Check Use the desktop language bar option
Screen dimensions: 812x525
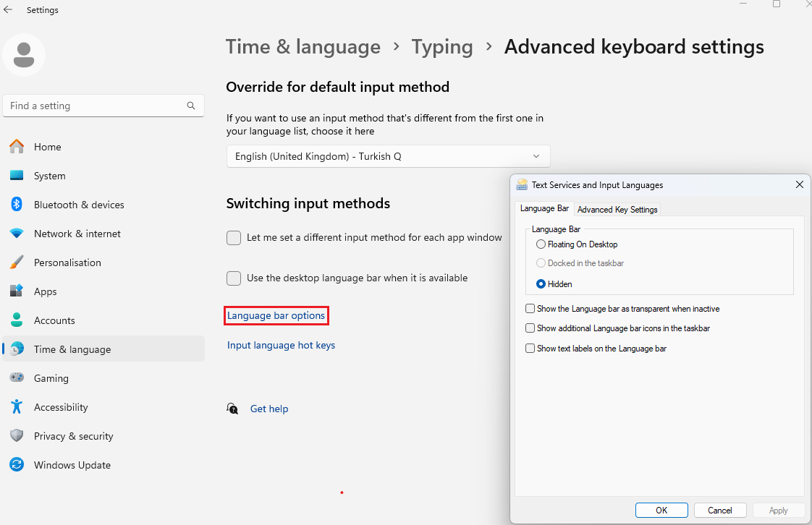(234, 278)
